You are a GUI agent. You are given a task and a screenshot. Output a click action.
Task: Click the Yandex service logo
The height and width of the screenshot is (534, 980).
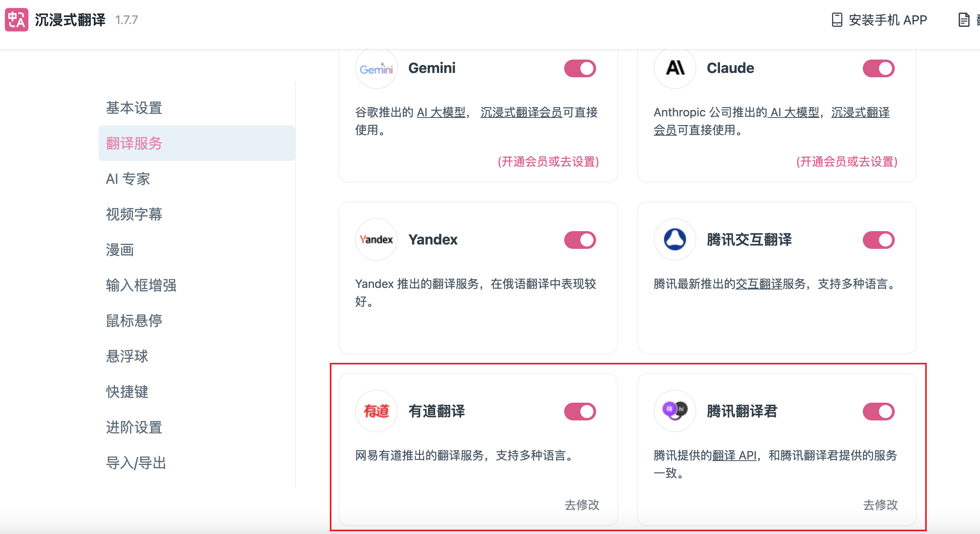pos(376,240)
